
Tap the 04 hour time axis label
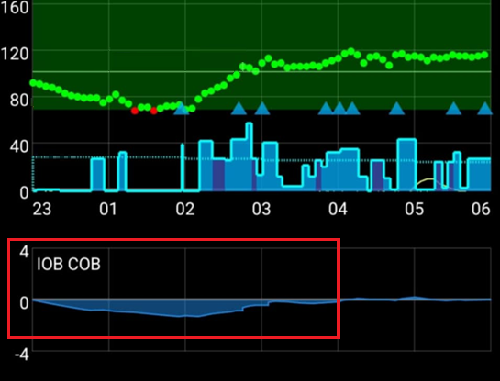338,209
